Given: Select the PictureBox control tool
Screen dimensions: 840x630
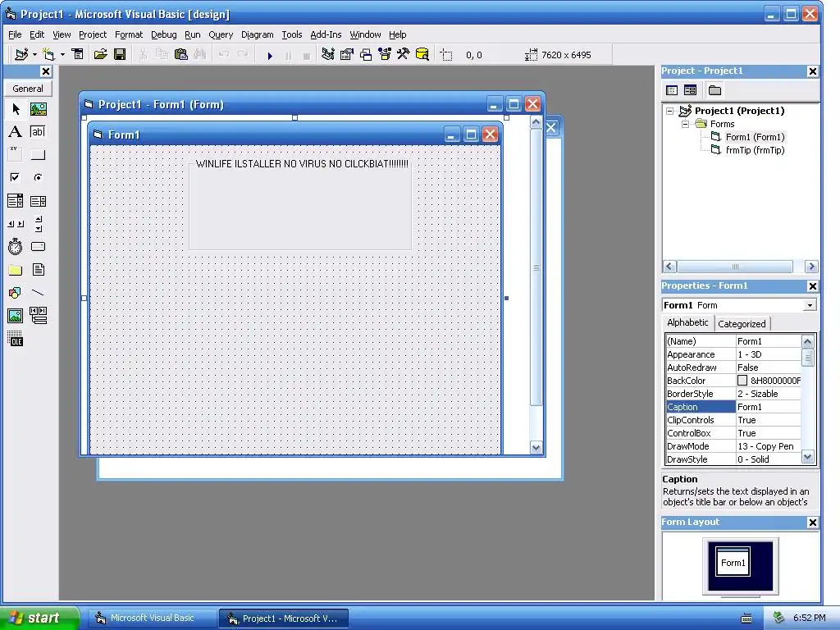Looking at the screenshot, I should (38, 109).
